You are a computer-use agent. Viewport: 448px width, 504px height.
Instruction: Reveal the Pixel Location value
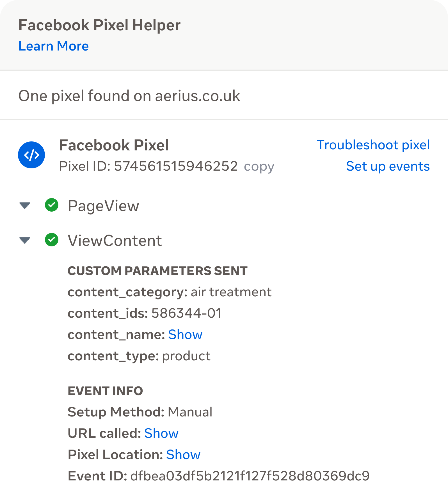(183, 455)
